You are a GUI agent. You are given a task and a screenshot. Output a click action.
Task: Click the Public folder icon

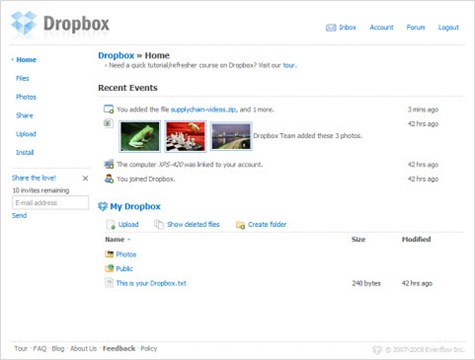click(x=109, y=268)
